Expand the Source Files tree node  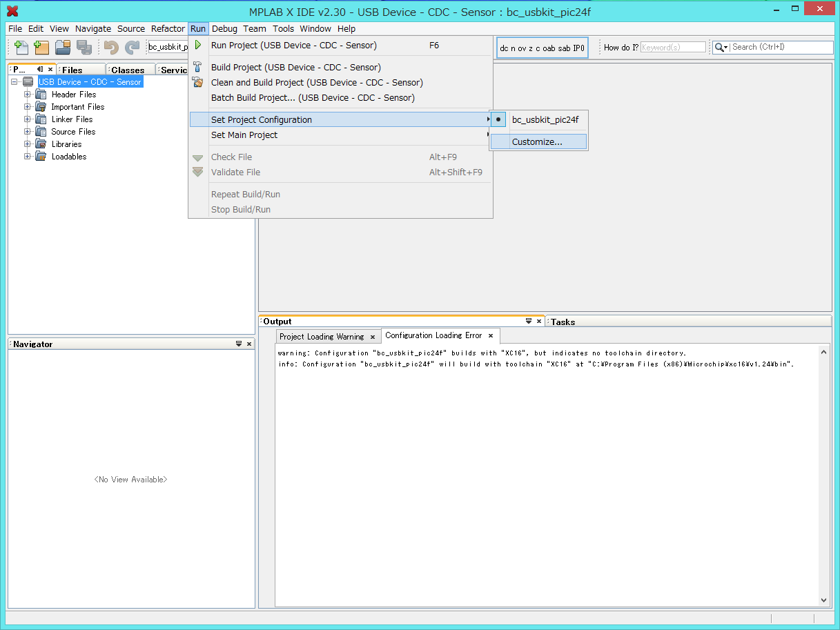[28, 132]
